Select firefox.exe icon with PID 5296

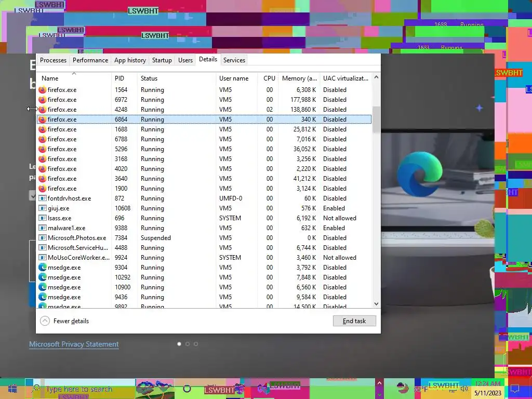point(43,149)
